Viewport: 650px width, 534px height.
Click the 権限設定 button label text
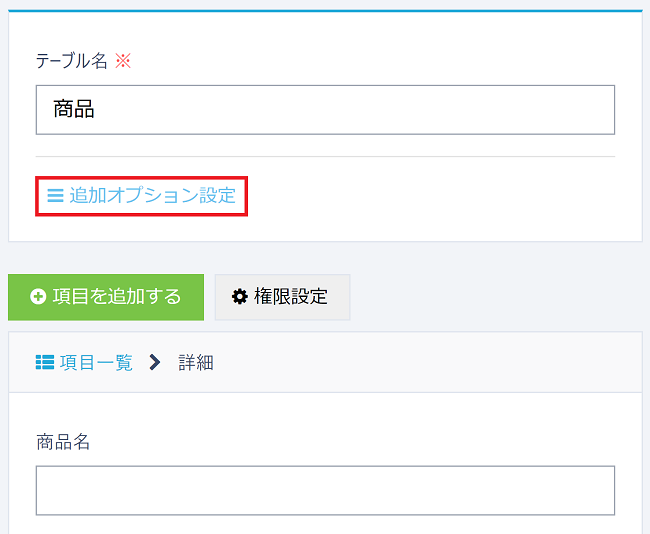click(x=291, y=297)
